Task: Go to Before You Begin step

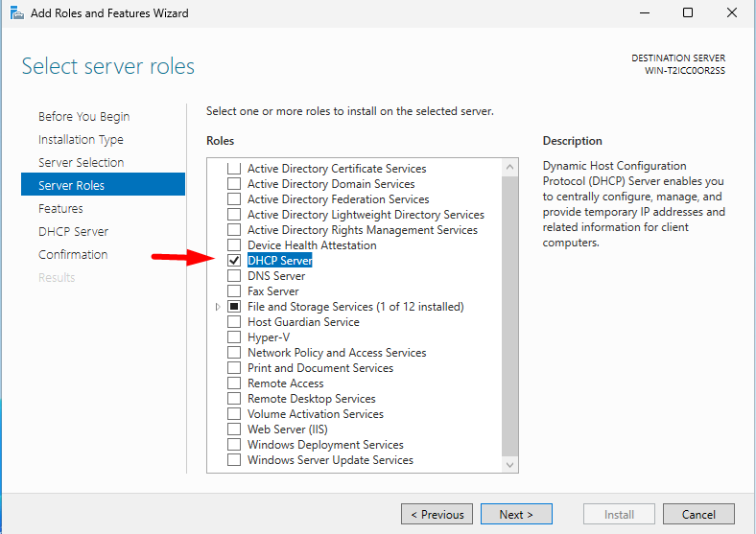Action: pyautogui.click(x=83, y=117)
